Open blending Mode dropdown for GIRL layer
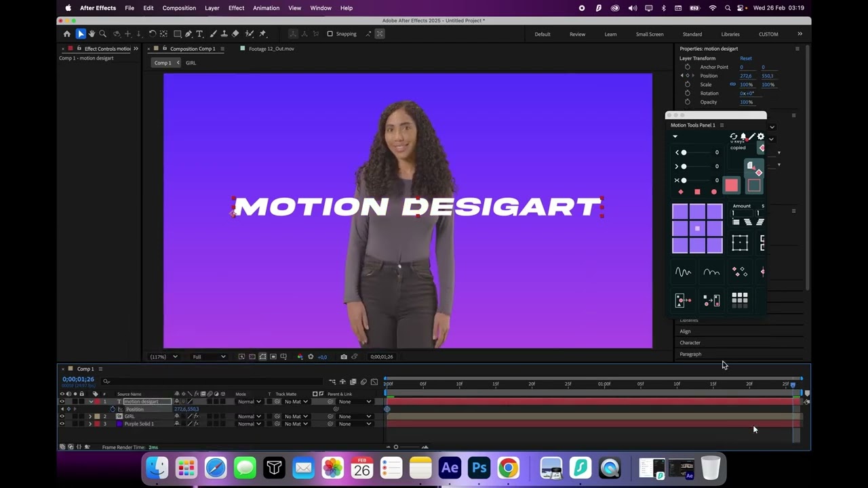The image size is (868, 488). click(250, 416)
